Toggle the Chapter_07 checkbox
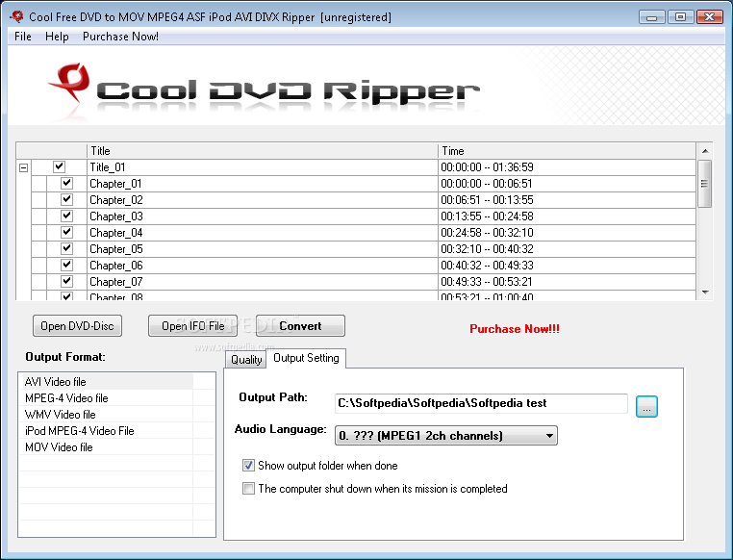 pyautogui.click(x=66, y=281)
